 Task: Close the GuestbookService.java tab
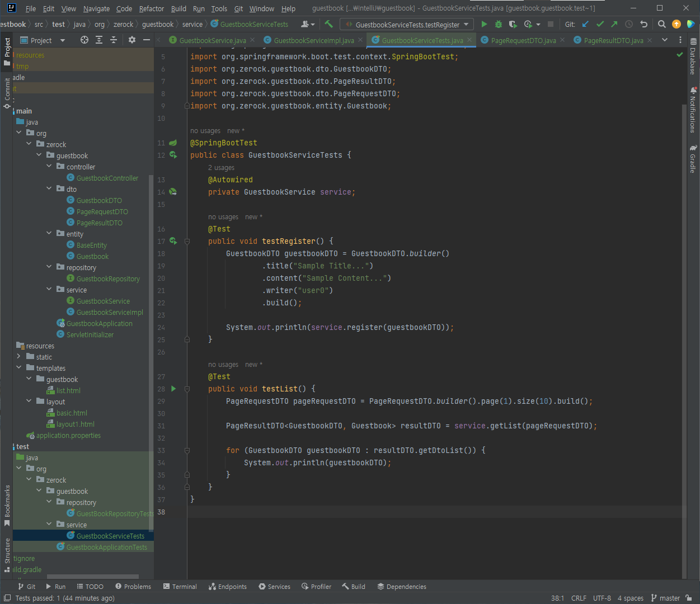point(252,40)
